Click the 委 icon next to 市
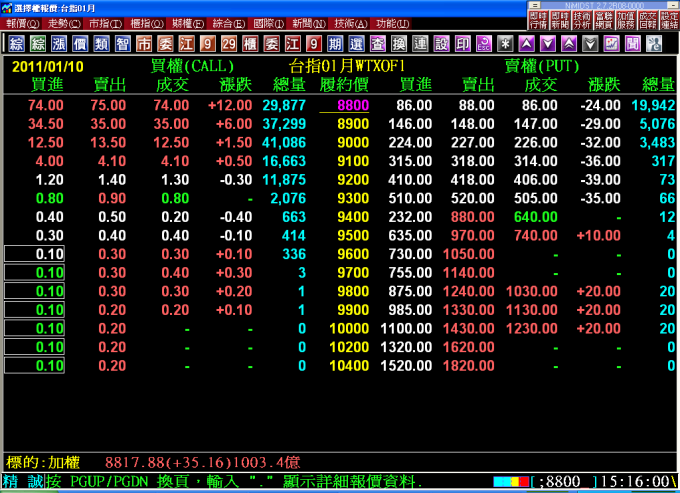The width and height of the screenshot is (680, 493). [x=165, y=44]
